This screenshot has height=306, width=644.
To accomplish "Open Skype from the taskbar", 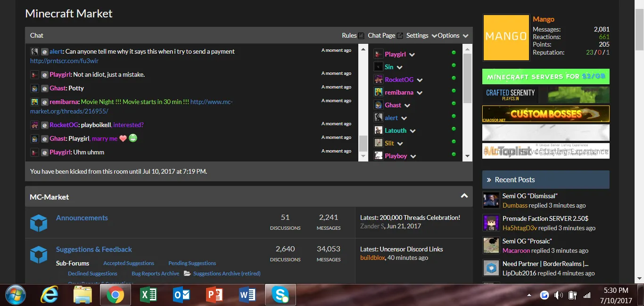I will click(x=281, y=295).
